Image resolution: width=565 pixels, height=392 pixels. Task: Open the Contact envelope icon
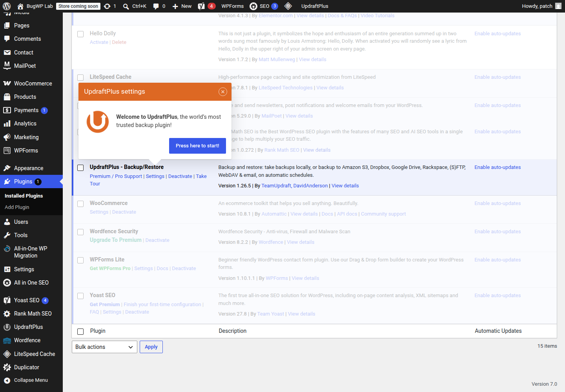7,53
